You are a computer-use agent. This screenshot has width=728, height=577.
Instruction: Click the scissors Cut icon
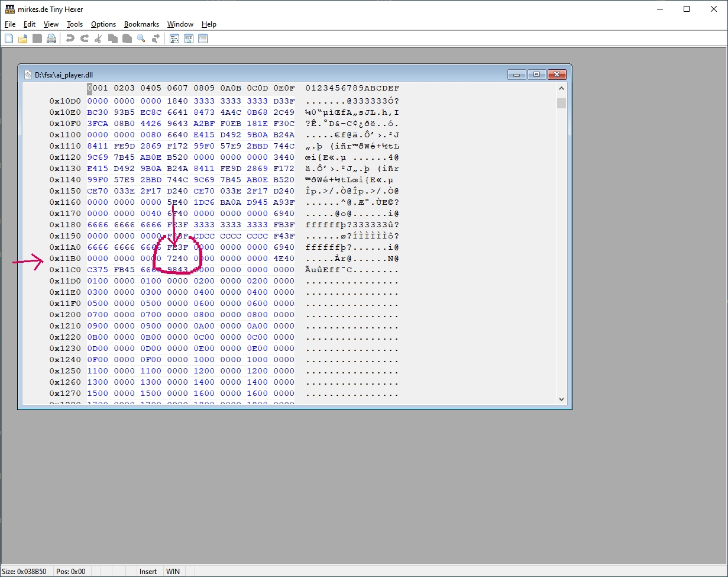click(x=98, y=39)
